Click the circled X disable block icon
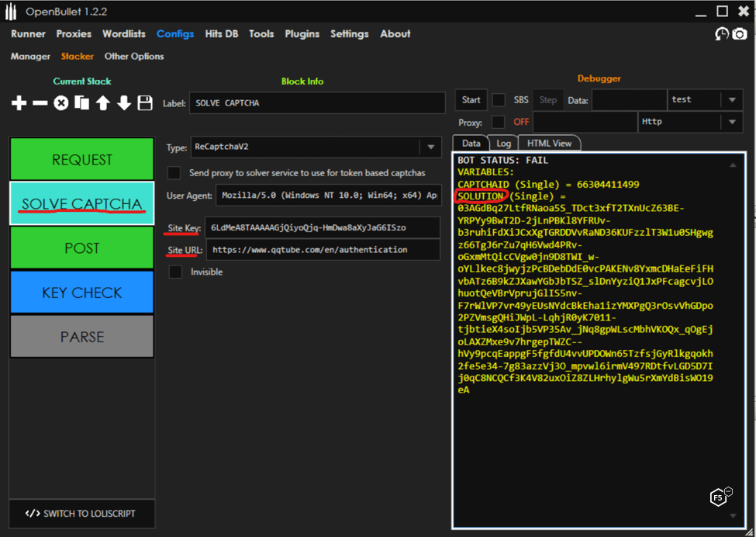This screenshot has width=756, height=537. click(61, 103)
